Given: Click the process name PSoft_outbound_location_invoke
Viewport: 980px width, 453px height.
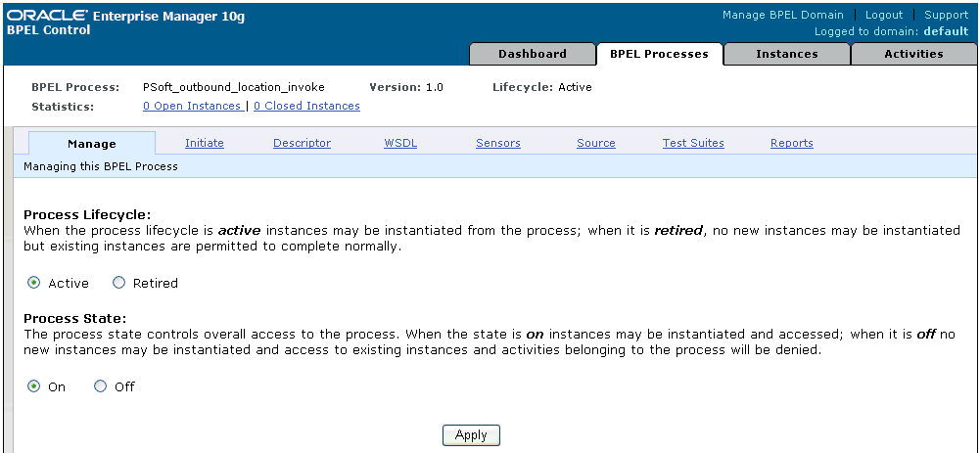Looking at the screenshot, I should pyautogui.click(x=234, y=87).
